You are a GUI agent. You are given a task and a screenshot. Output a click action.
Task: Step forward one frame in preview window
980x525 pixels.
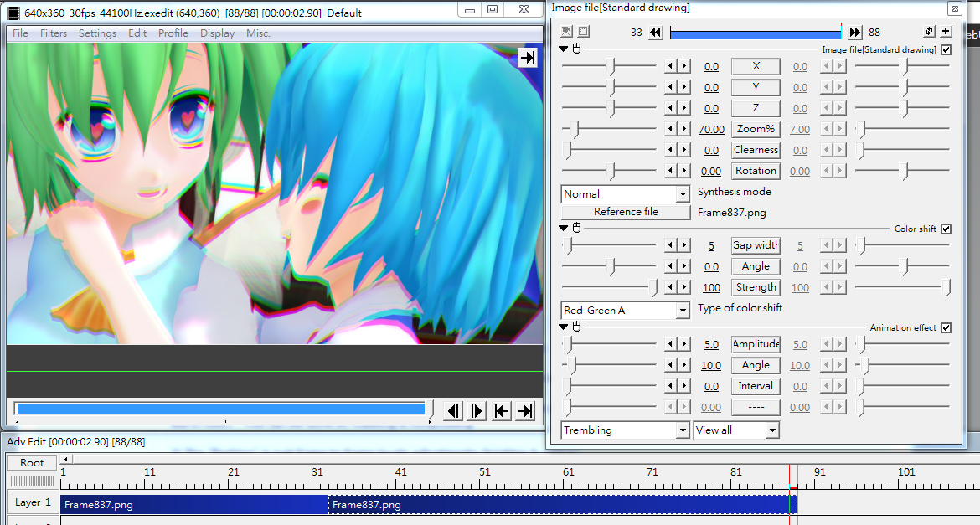(x=477, y=410)
